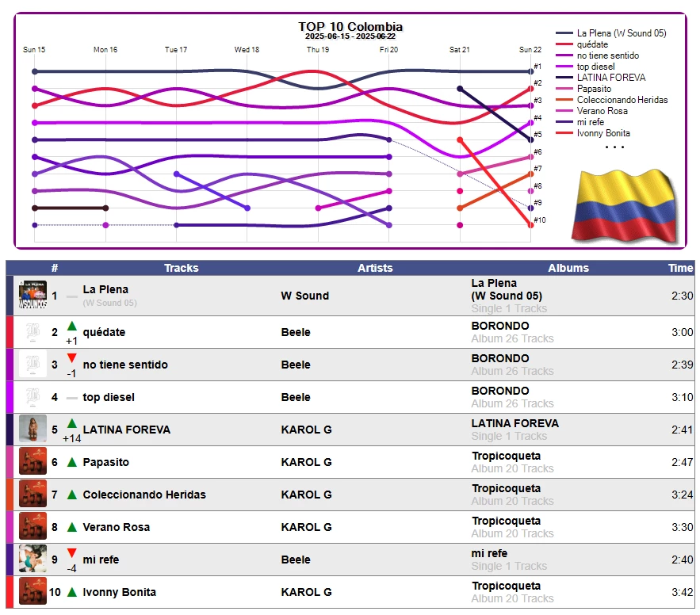Click placeholder cover icon in top diesel row
The width and height of the screenshot is (700, 615).
coord(33,397)
